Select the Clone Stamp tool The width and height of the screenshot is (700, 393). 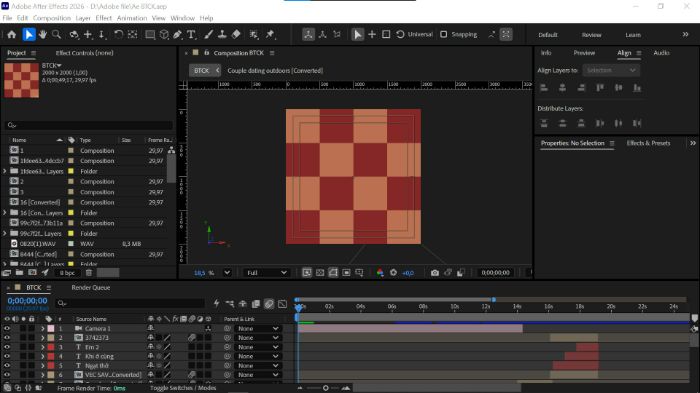222,34
